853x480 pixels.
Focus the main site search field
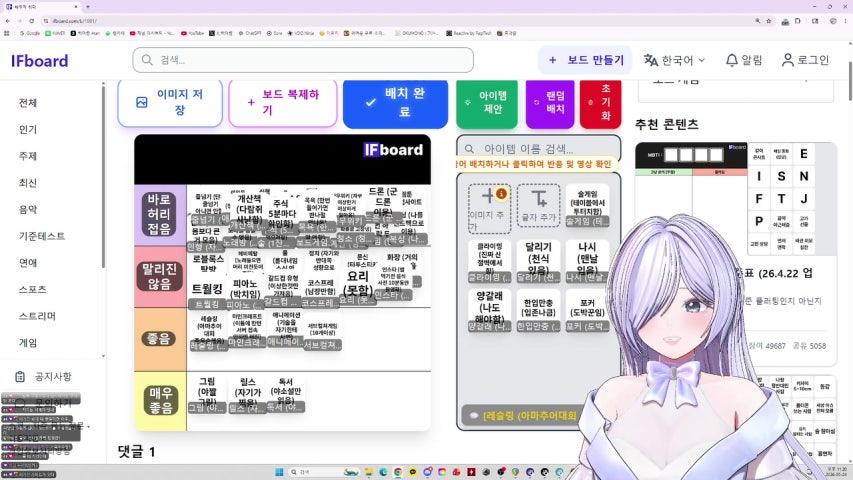pos(303,60)
